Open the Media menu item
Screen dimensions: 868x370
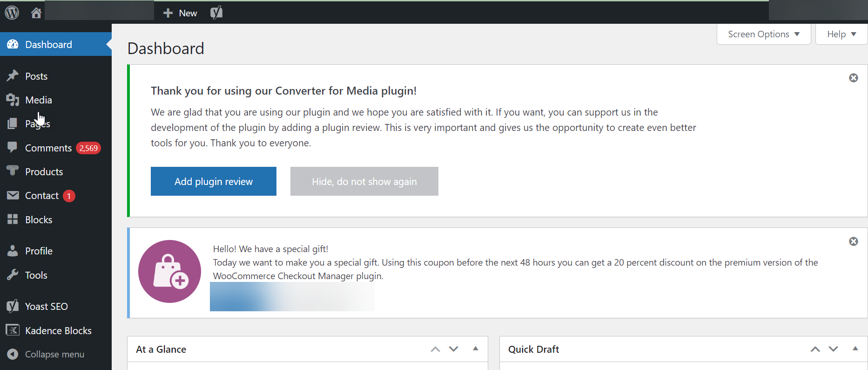pos(56,100)
